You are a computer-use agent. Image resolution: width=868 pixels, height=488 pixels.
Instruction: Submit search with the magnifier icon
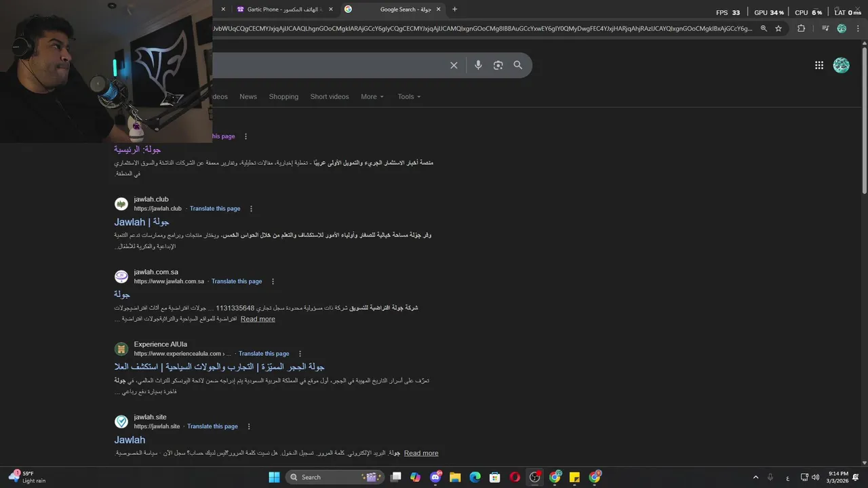tap(518, 65)
